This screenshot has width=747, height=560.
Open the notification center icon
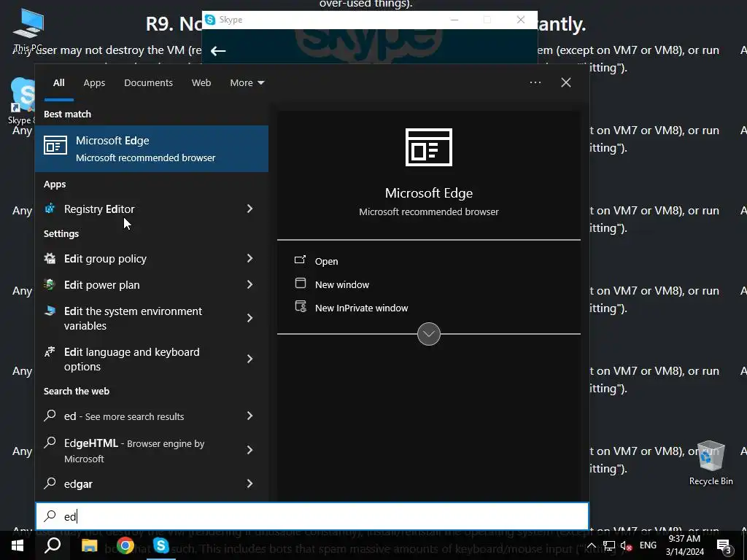pyautogui.click(x=724, y=545)
